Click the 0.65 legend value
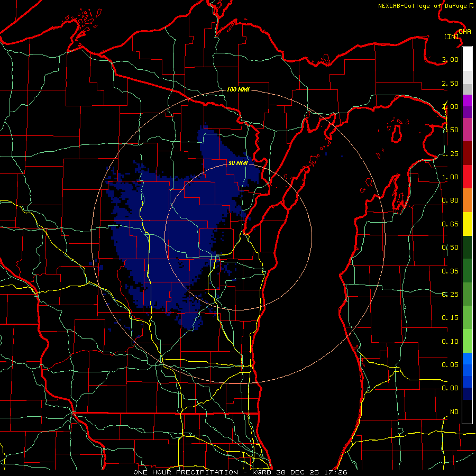The image size is (476, 476). [x=450, y=224]
